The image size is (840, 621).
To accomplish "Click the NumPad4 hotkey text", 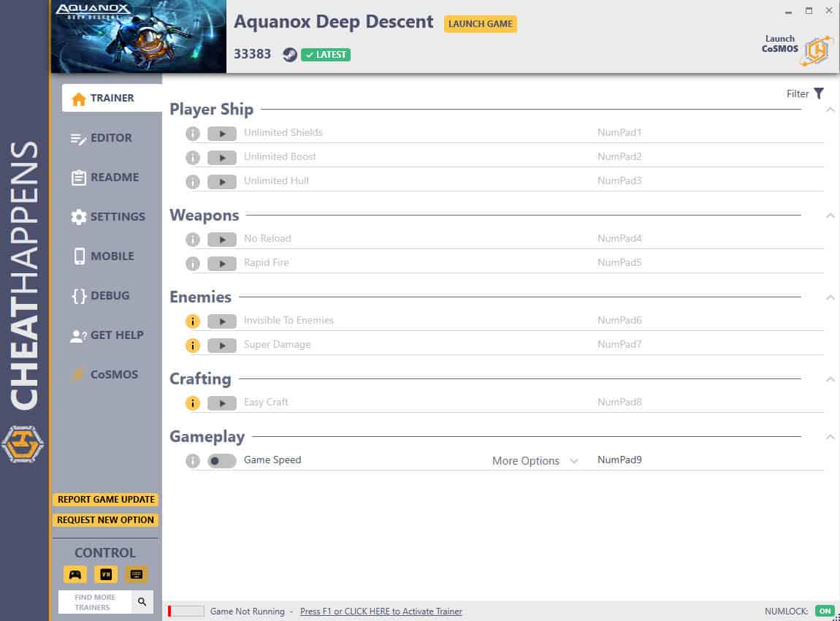I will point(619,238).
